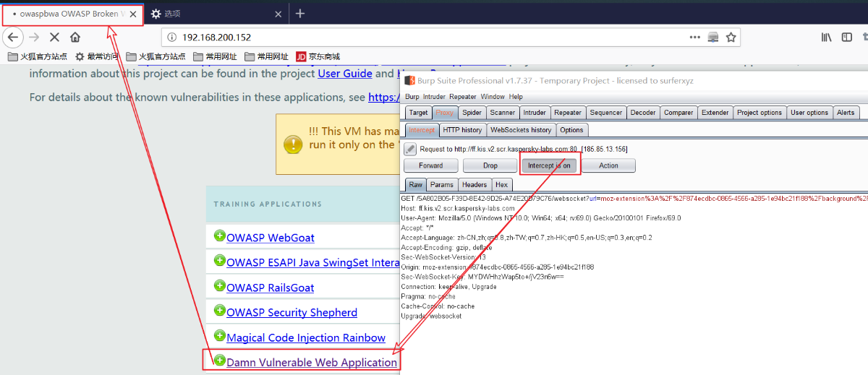Open Intruder menu in Burp menu bar
Screen dimensions: 868x375
(x=434, y=97)
